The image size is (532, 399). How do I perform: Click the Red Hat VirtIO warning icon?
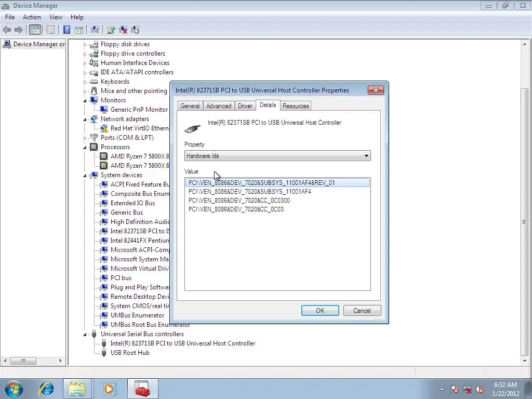(x=104, y=128)
